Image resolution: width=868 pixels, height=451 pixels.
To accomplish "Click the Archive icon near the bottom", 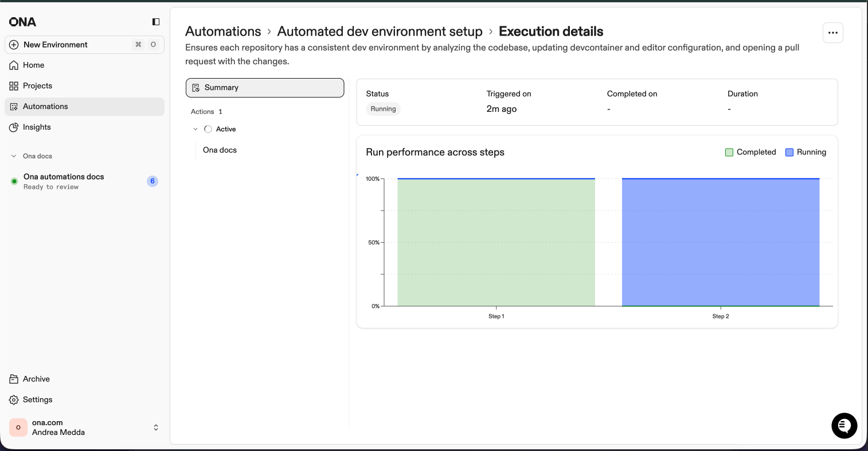I will point(14,379).
